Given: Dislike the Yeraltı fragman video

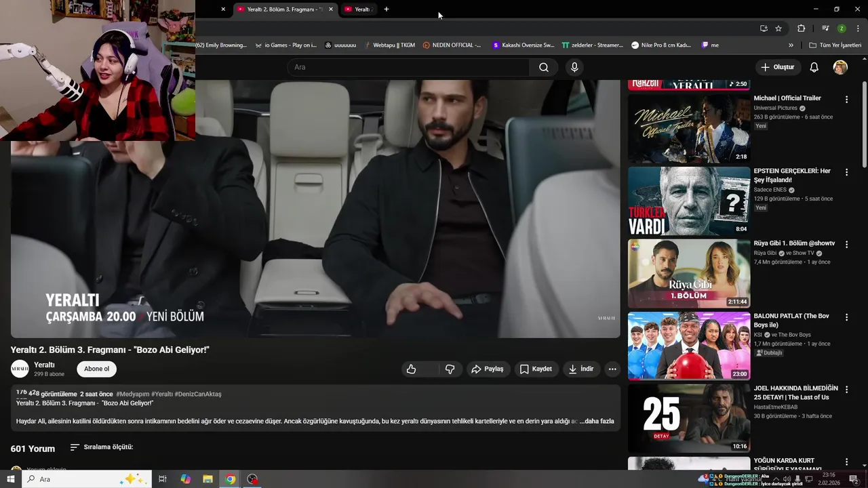Looking at the screenshot, I should point(450,369).
